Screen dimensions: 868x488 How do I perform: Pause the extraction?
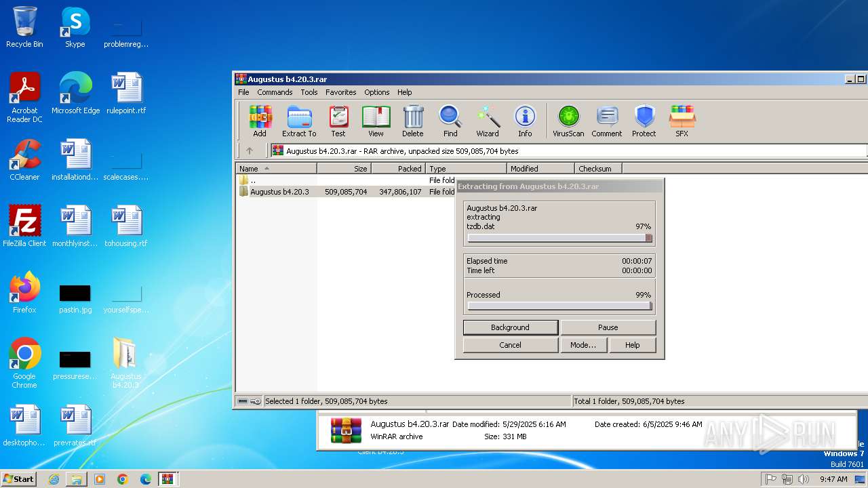608,327
